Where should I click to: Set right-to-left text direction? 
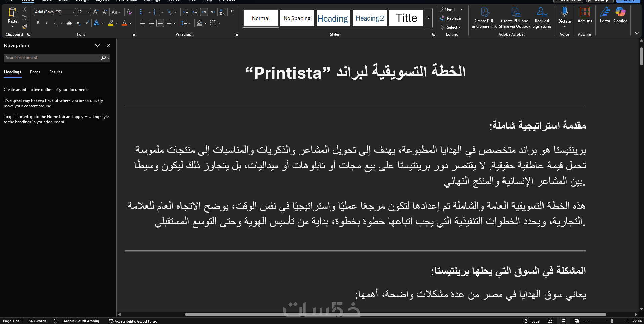tap(213, 12)
